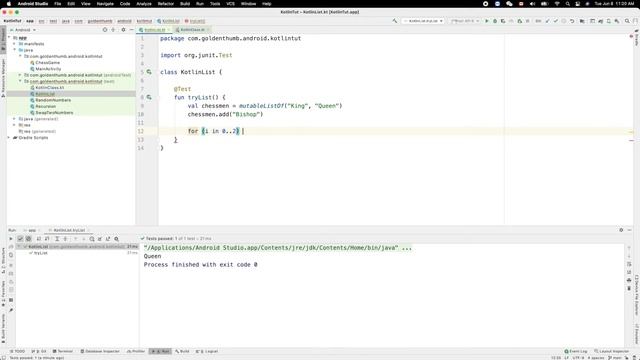Click gutter run icon beside fun tryList
The image size is (640, 360).
149,97
